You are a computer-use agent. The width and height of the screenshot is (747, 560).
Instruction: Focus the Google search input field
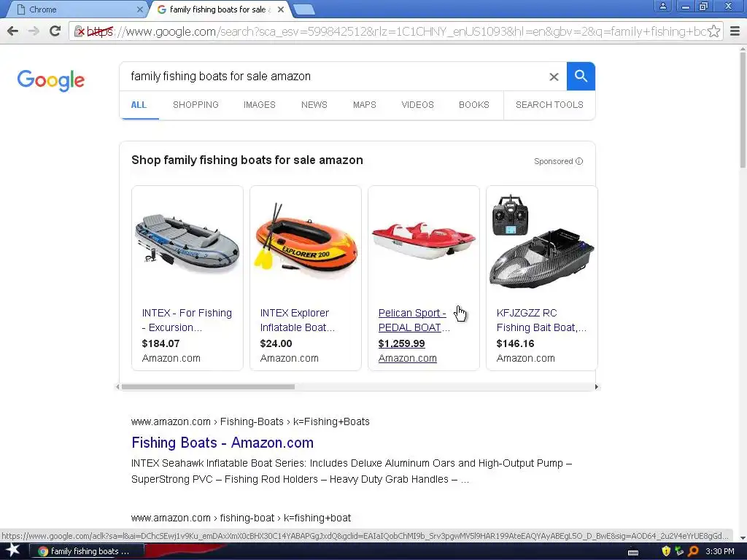(333, 76)
